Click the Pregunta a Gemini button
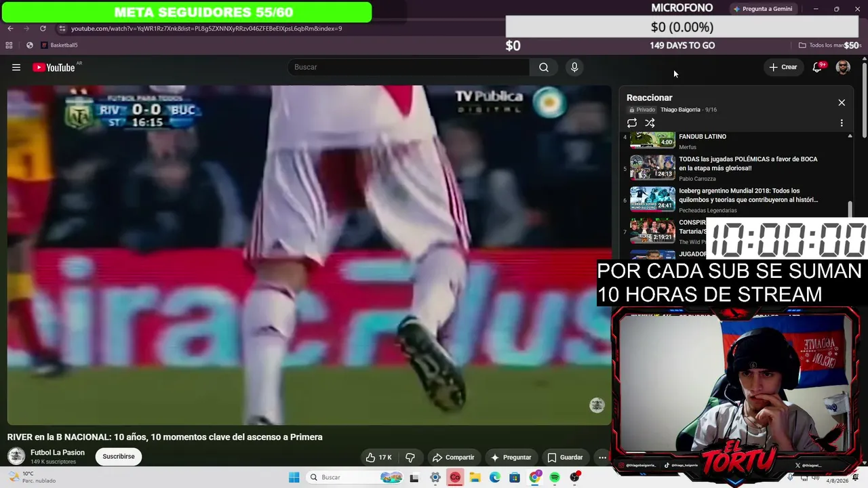868x488 pixels. point(763,9)
